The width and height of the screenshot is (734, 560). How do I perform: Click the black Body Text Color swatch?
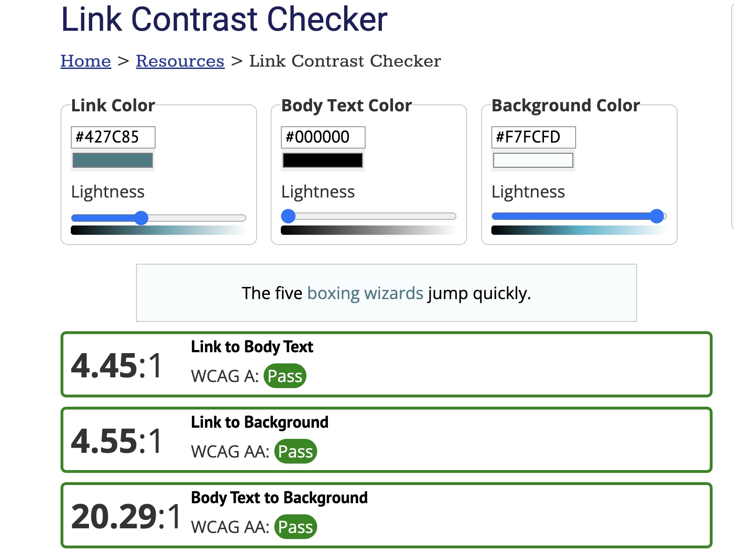323,160
